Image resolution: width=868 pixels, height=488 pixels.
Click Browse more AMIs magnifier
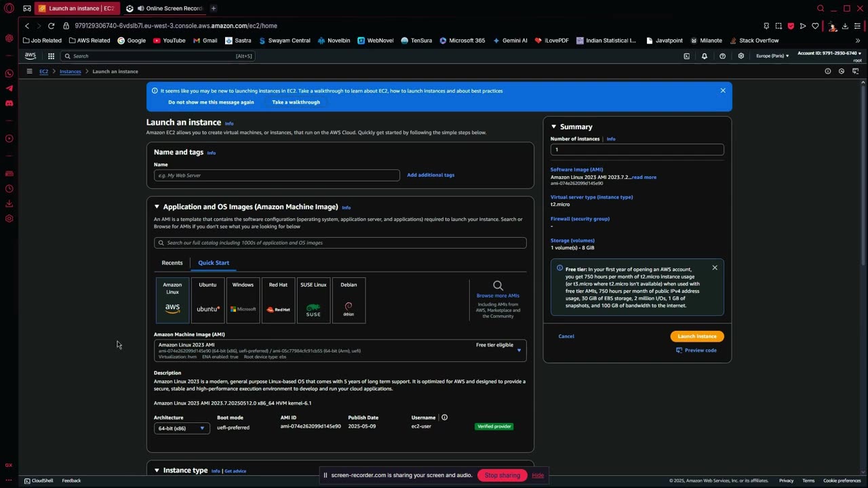pyautogui.click(x=498, y=285)
